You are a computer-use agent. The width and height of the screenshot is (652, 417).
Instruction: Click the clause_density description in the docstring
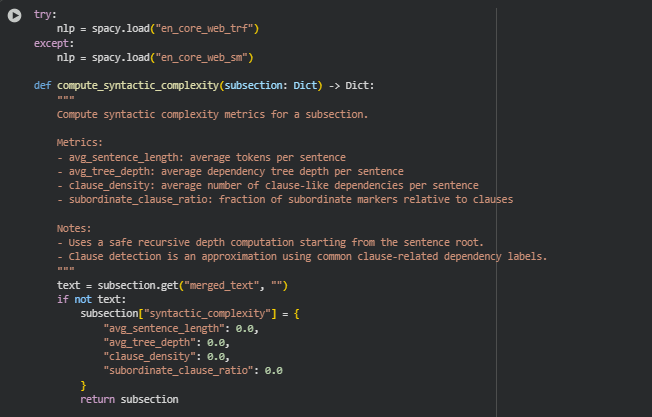pos(267,185)
